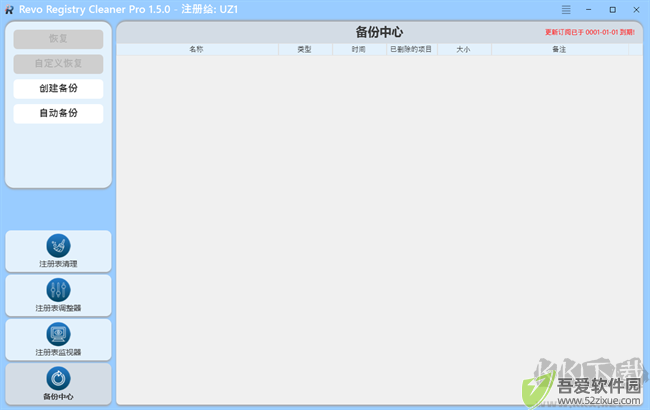Open the hamburger menu in title bar
Viewport: 650px width, 410px height.
point(566,10)
